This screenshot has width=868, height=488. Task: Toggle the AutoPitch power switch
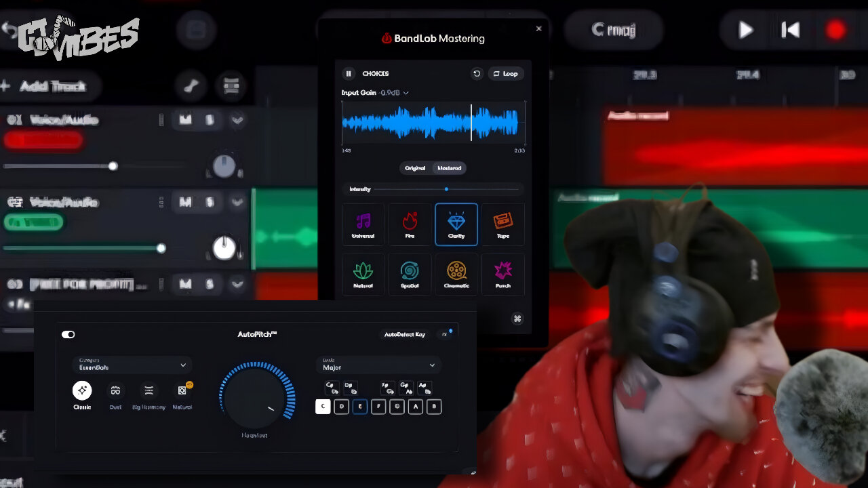click(68, 334)
